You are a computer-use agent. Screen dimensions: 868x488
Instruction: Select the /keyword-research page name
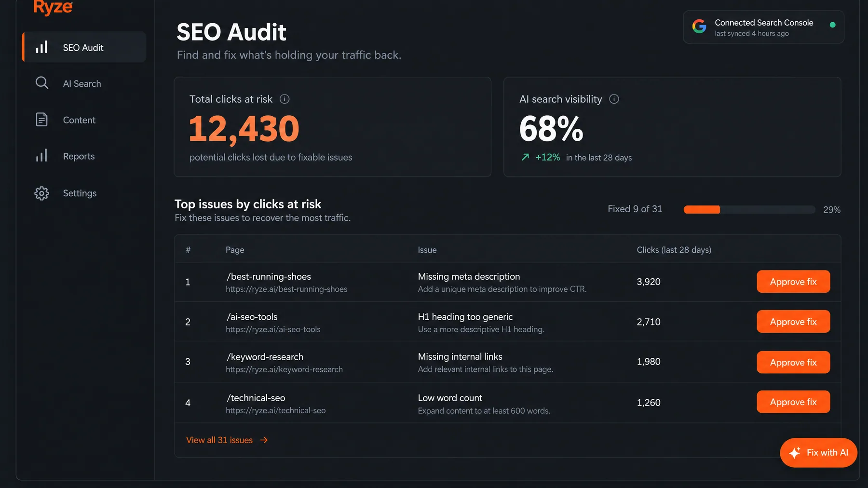click(265, 357)
